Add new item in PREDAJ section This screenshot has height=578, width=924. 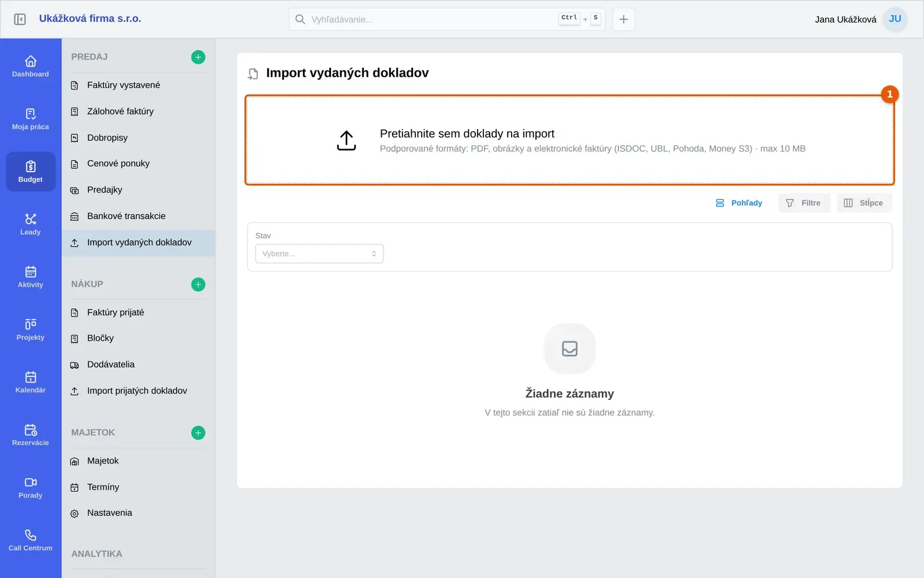(198, 57)
